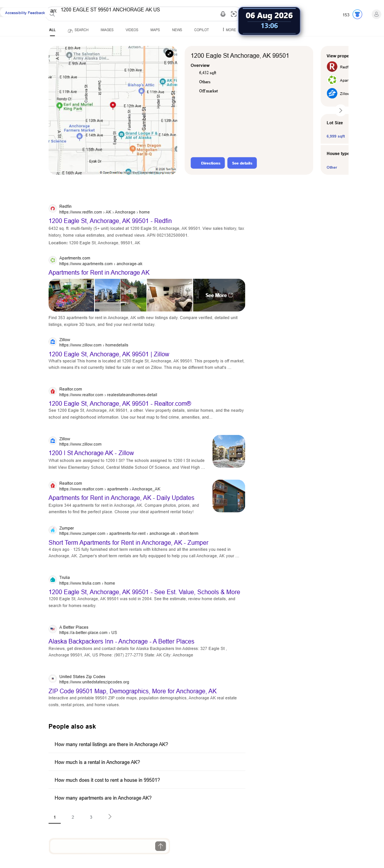This screenshot has height=868, width=384.
Task: Click Twin Dragon Mongolian Bar-B-Q marker
Action: [x=132, y=149]
